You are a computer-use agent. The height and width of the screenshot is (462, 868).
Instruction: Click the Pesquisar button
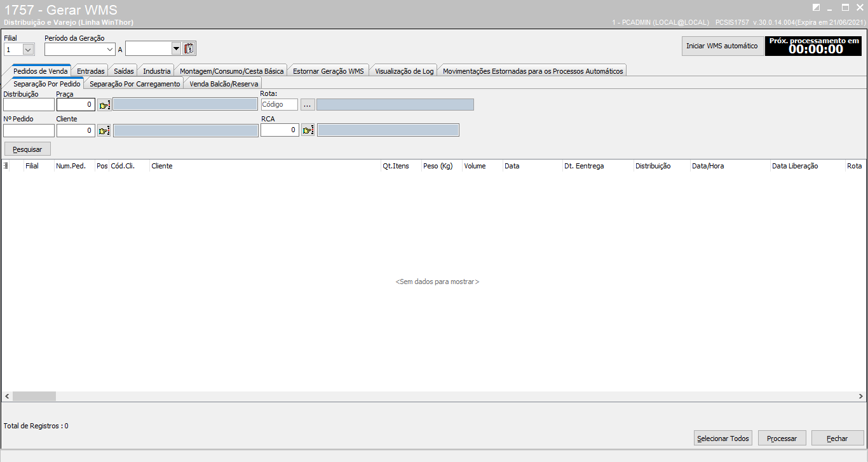(x=27, y=149)
